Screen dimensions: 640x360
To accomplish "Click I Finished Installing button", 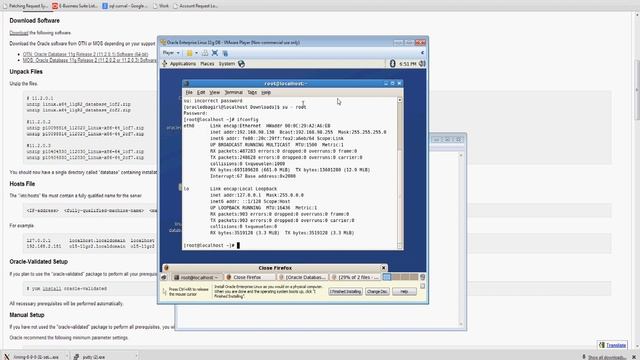I will click(x=345, y=291).
